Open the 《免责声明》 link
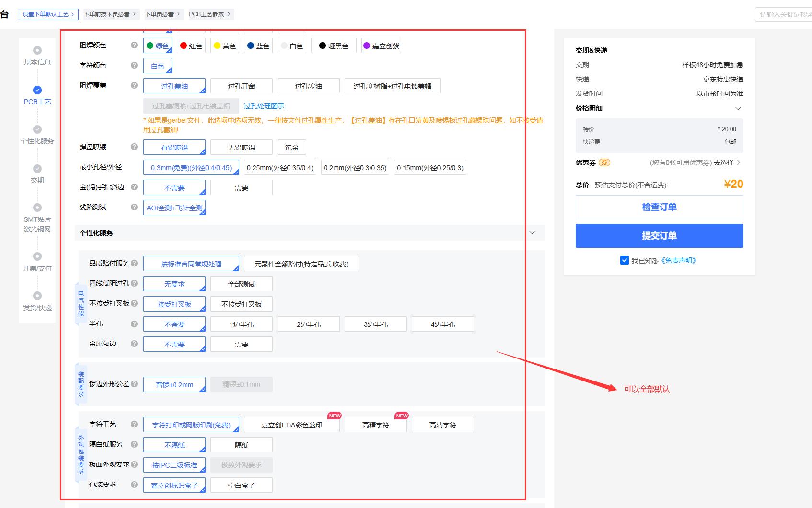 coord(678,260)
